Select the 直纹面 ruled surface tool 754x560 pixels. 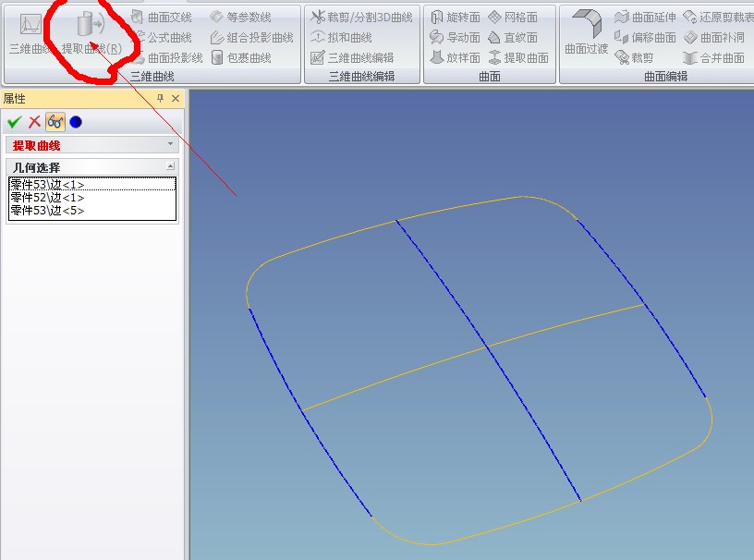[513, 38]
